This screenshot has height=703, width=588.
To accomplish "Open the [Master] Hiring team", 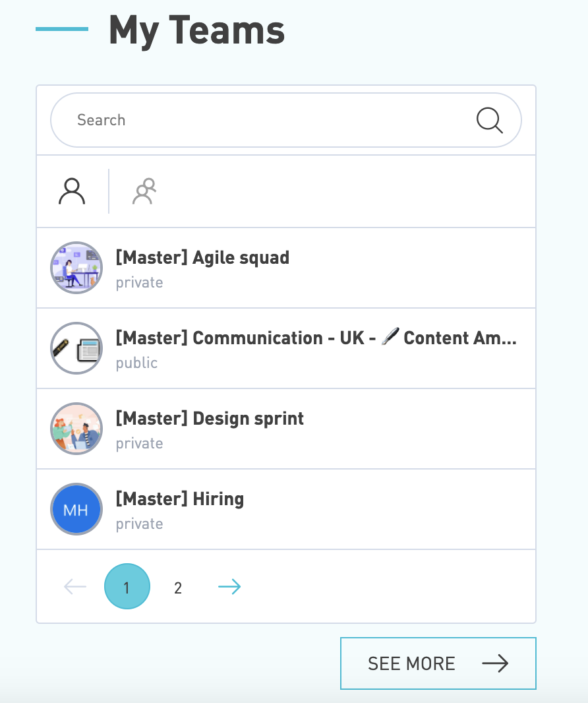I will [x=180, y=499].
